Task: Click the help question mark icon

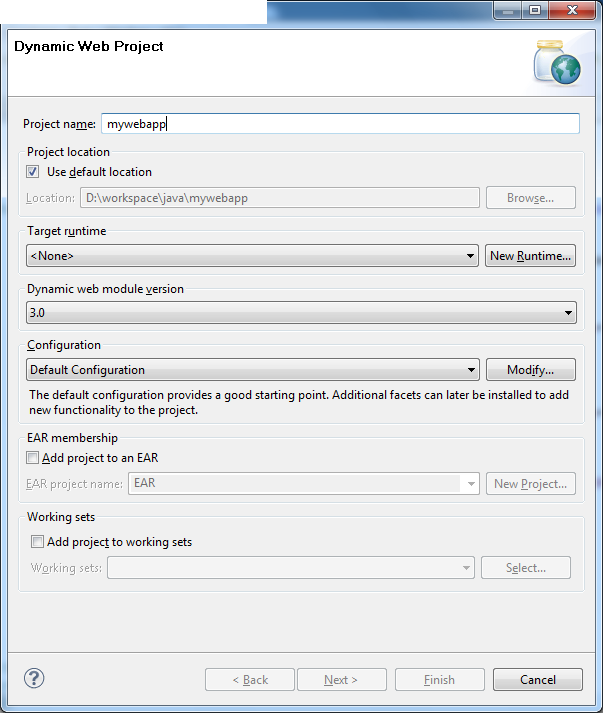Action: coord(34,678)
